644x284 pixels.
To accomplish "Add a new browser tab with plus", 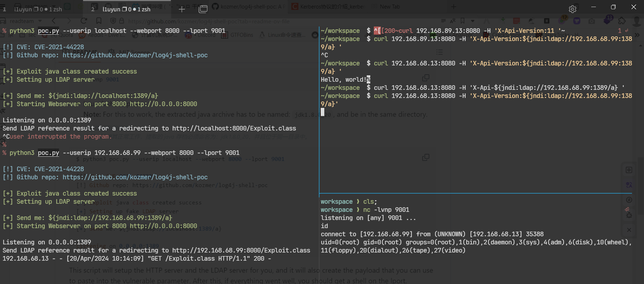I will [454, 7].
